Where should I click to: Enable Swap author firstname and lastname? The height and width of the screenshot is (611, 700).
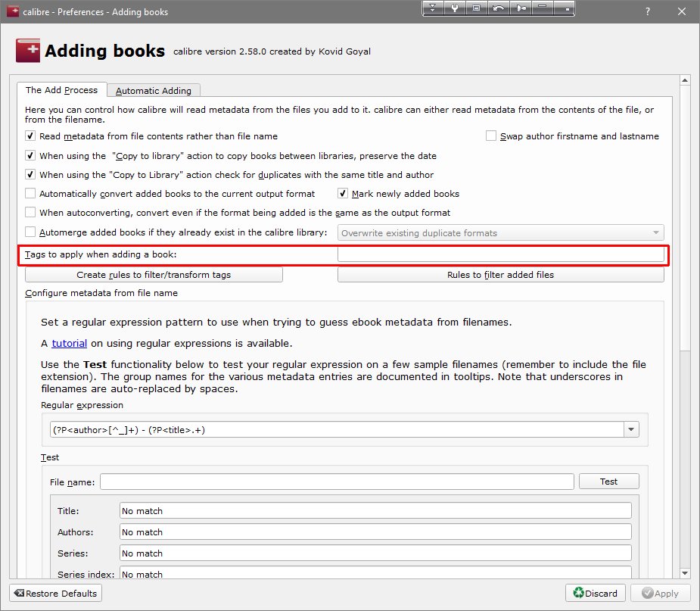490,136
